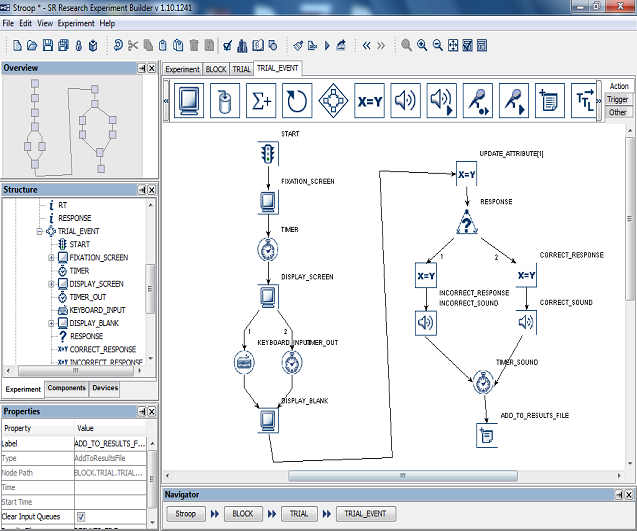Open the Edit menu
The image size is (637, 531).
26,23
